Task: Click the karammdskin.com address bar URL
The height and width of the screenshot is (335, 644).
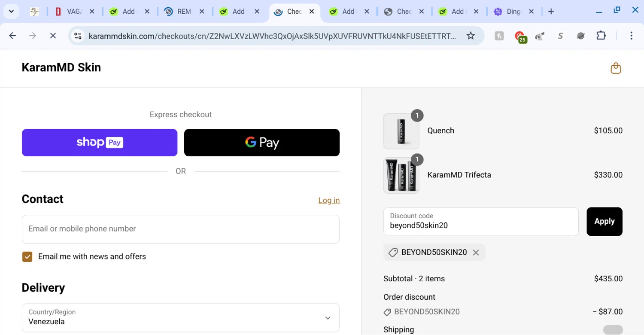Action: (272, 36)
